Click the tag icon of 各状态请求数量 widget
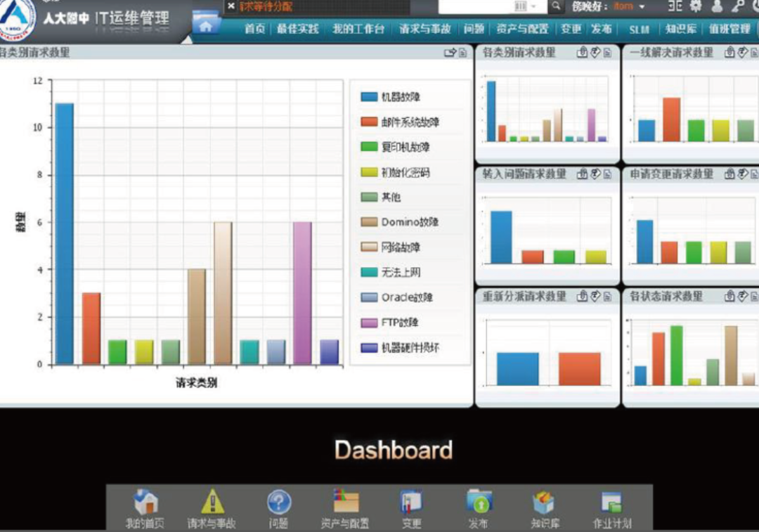Image resolution: width=759 pixels, height=532 pixels. pyautogui.click(x=743, y=296)
